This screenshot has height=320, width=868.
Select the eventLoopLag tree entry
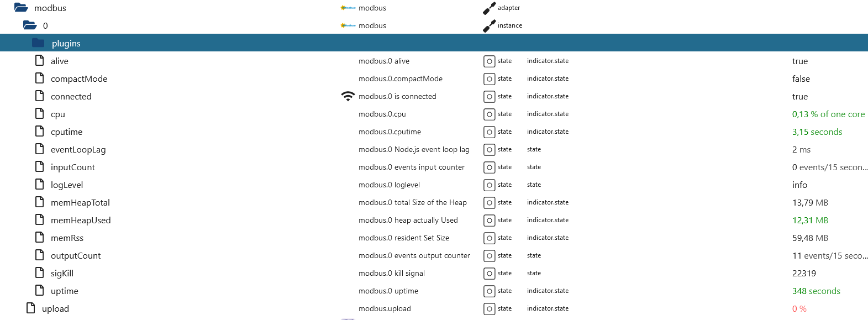point(78,150)
